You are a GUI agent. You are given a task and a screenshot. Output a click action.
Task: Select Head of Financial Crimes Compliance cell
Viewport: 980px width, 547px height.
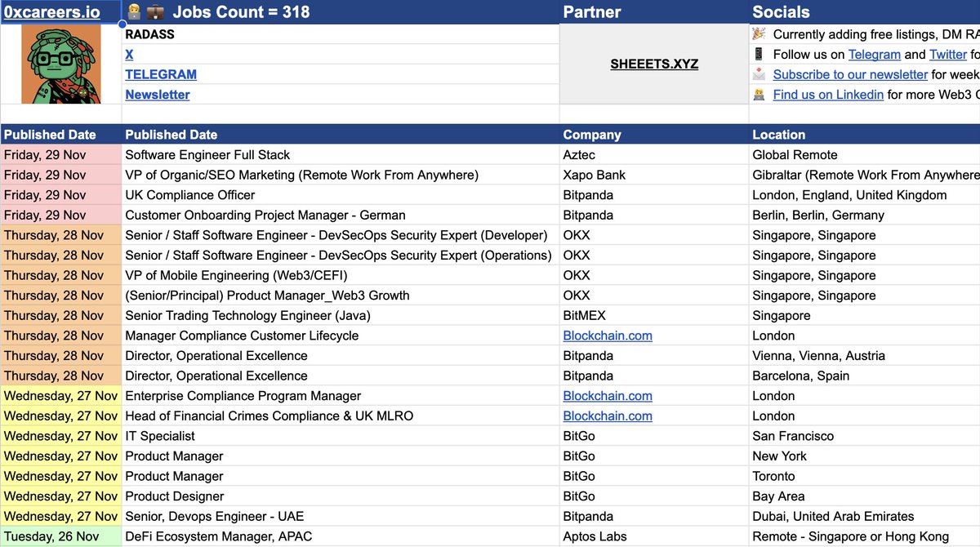coord(341,416)
